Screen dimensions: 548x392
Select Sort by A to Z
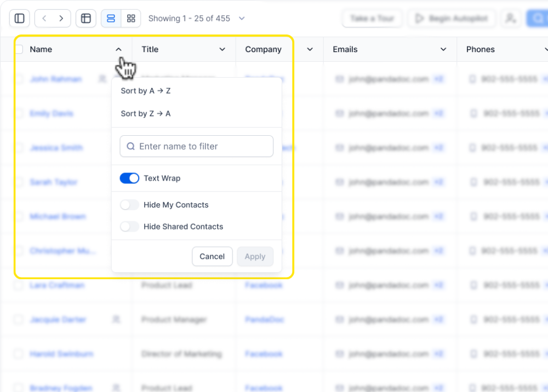coord(145,91)
